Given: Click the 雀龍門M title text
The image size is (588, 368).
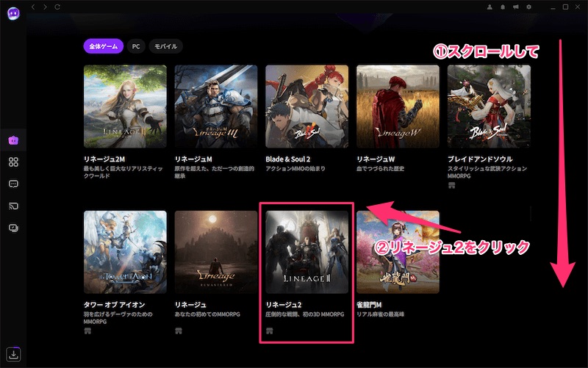Looking at the screenshot, I should tap(370, 305).
